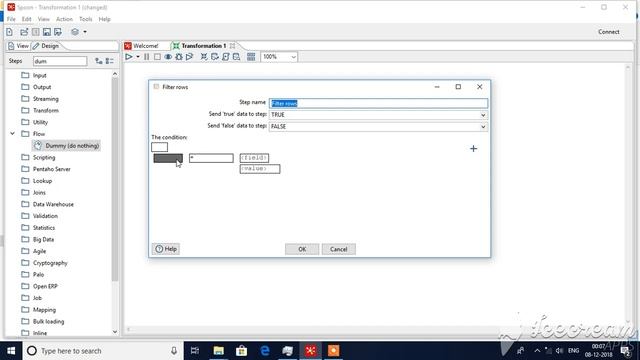Pause the running transformation
Image resolution: width=640 pixels, height=360 pixels.
pyautogui.click(x=147, y=57)
